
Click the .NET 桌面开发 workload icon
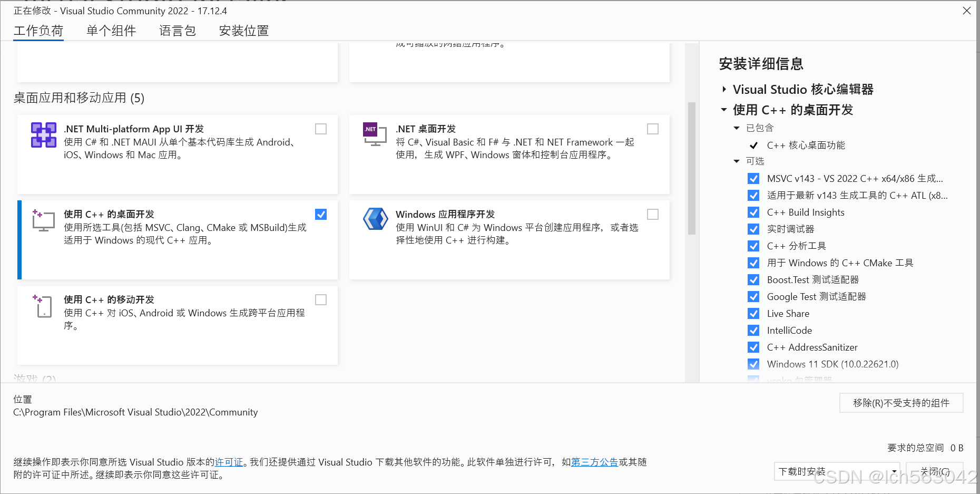(x=375, y=134)
